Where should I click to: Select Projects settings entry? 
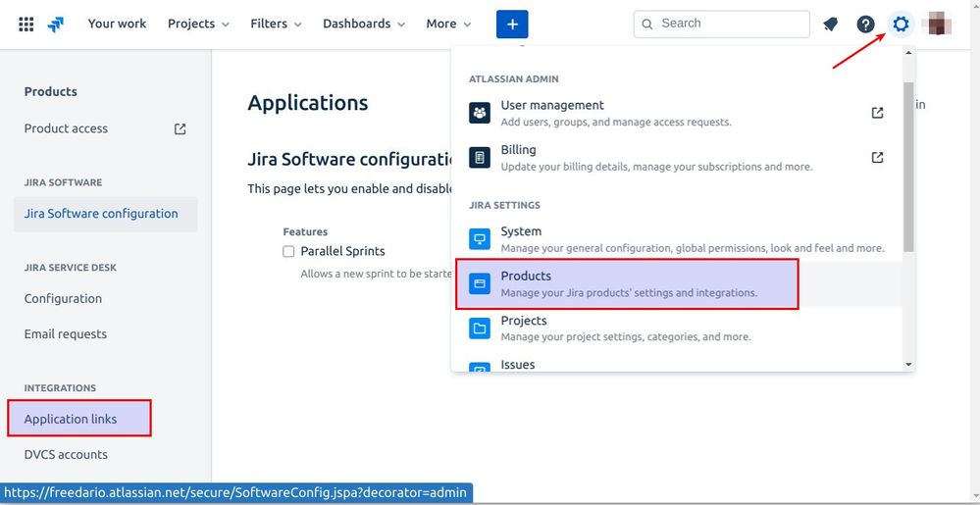tap(677, 328)
